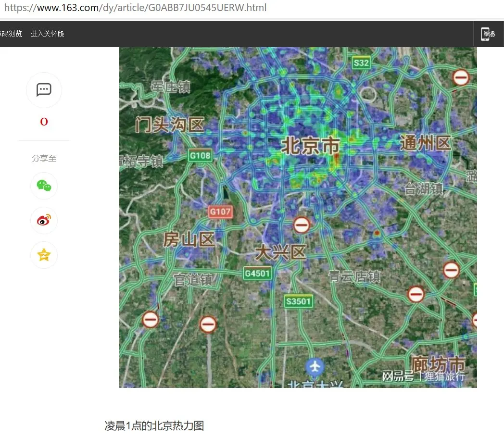
Task: Share to QQ Zone star icon
Action: (44, 255)
